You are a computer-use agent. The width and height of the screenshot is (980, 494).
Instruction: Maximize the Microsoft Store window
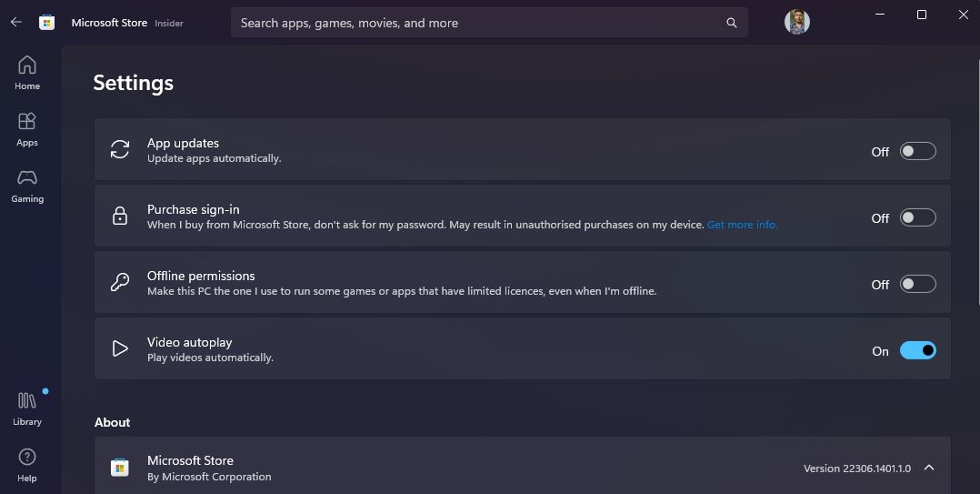click(x=922, y=15)
